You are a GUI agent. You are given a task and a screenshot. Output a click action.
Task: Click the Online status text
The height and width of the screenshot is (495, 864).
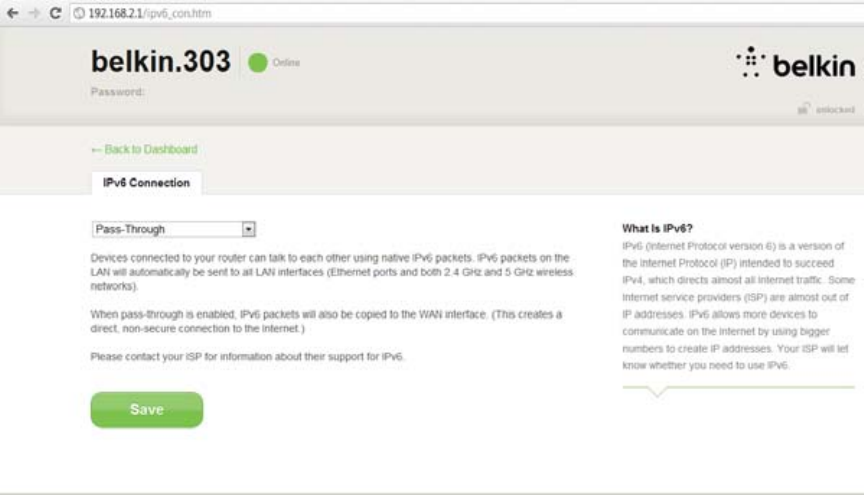pyautogui.click(x=286, y=62)
